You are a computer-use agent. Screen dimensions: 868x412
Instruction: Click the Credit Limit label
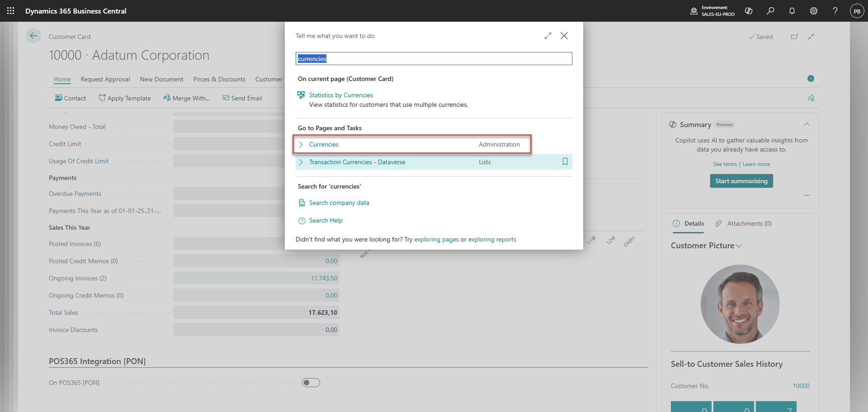[x=65, y=144]
